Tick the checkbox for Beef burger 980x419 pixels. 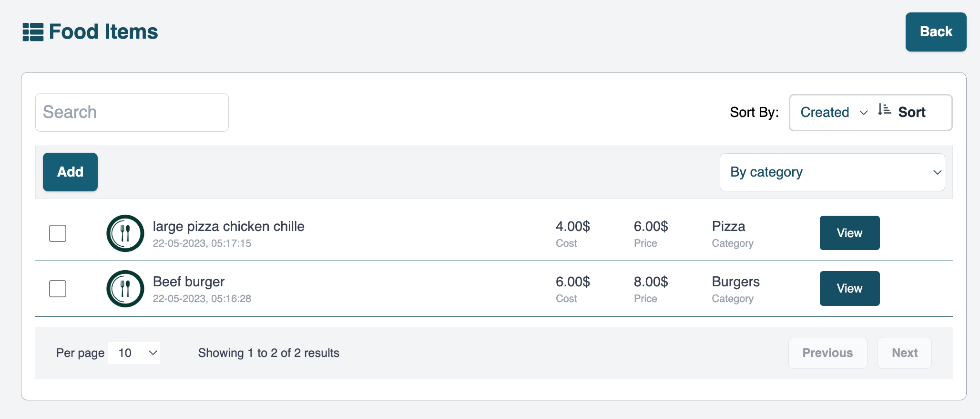point(58,289)
